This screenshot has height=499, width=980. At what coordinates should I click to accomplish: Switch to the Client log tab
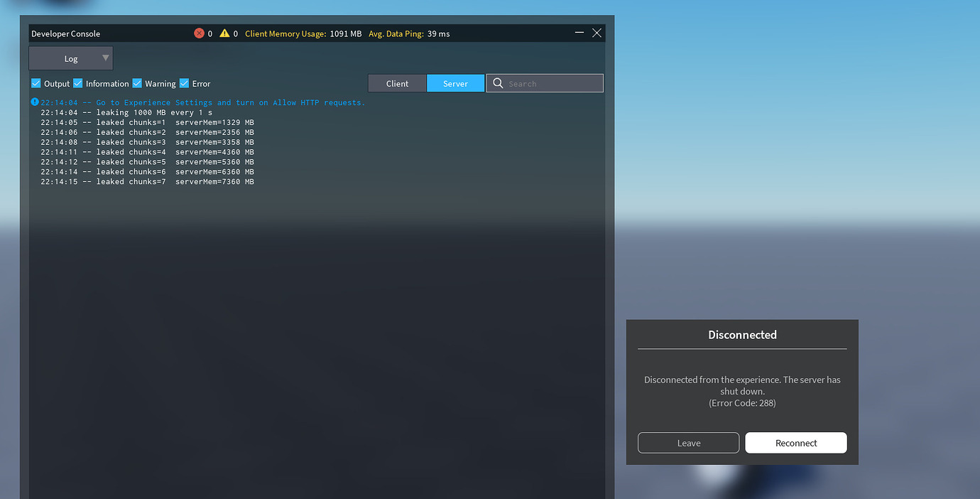[x=397, y=83]
